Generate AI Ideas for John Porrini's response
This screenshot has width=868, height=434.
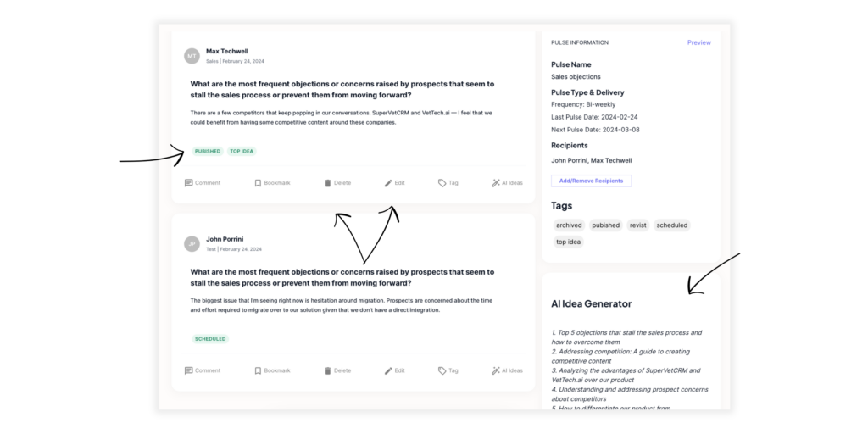click(507, 370)
